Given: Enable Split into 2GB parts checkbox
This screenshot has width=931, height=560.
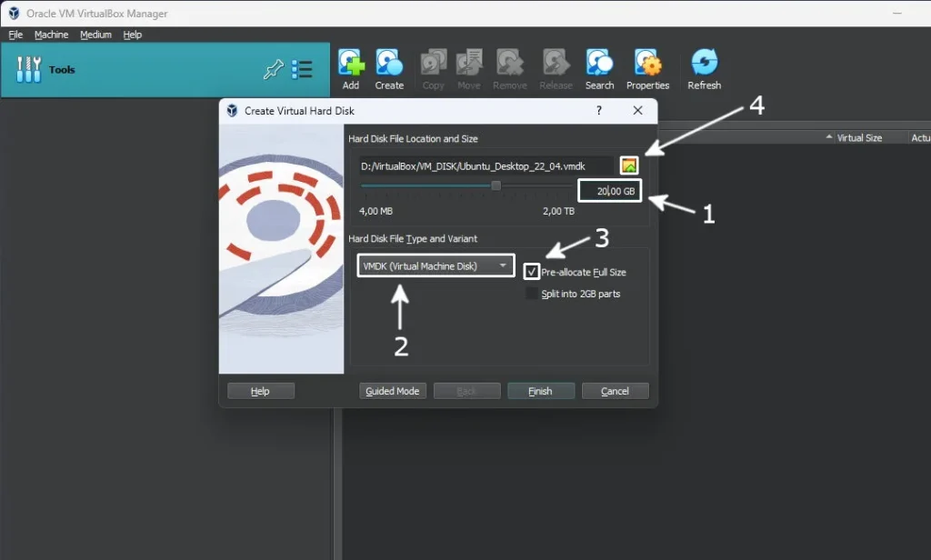Looking at the screenshot, I should (x=532, y=294).
